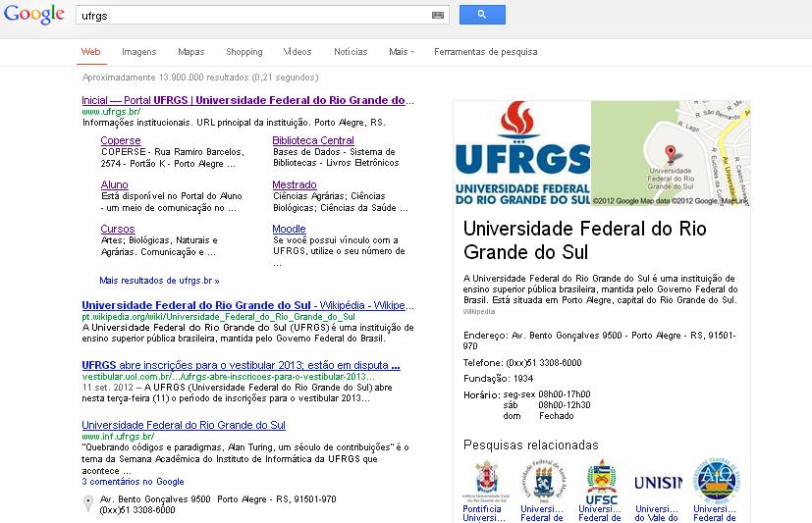Click www.ufrgs.br/ green URL

point(111,111)
